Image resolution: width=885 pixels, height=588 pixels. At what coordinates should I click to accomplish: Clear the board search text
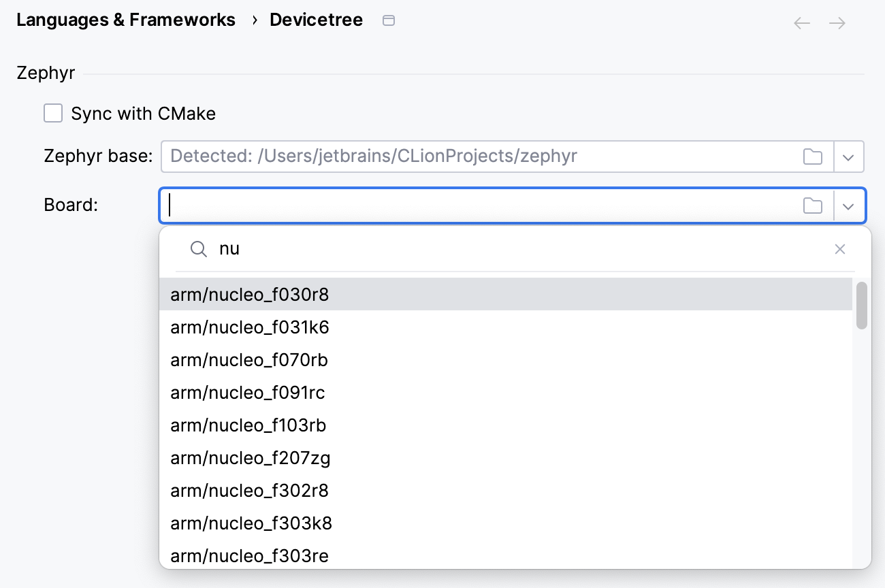pyautogui.click(x=840, y=249)
